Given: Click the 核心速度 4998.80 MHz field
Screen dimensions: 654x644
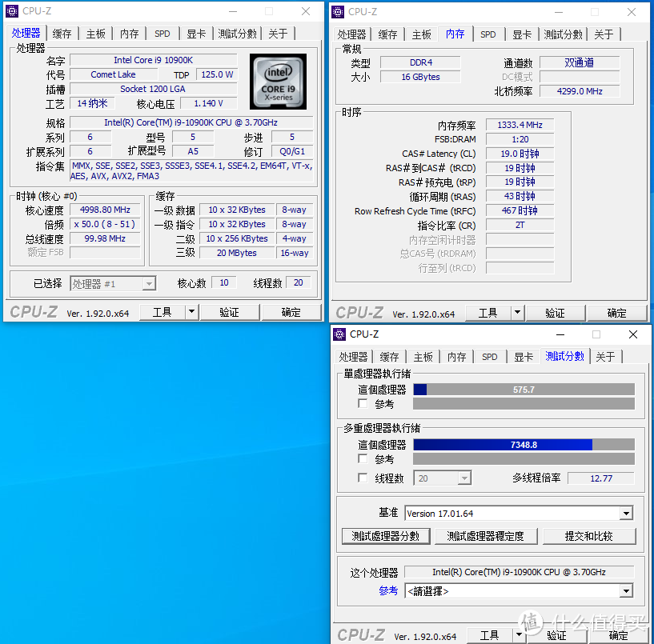Looking at the screenshot, I should click(105, 210).
